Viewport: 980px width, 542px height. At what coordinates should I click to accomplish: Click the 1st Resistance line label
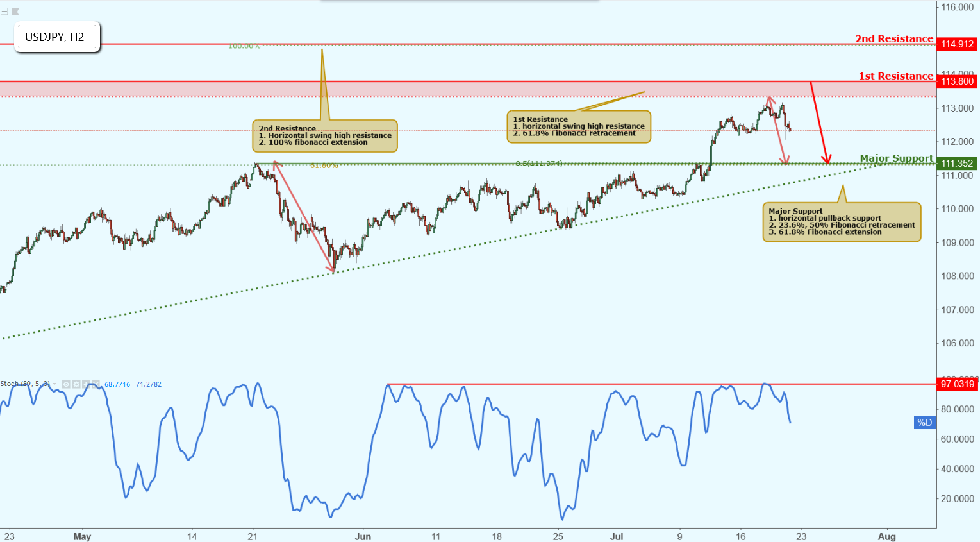(x=896, y=76)
